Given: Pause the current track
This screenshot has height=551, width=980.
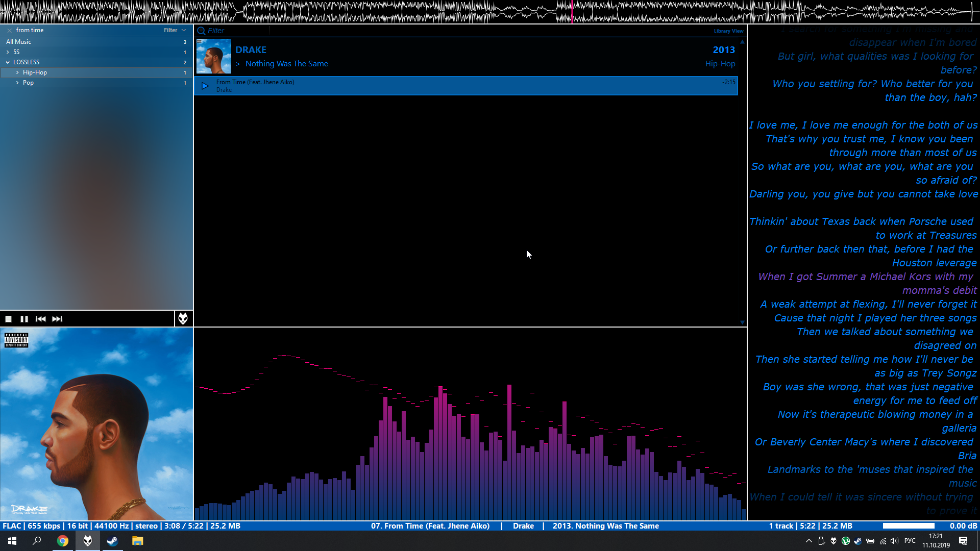Looking at the screenshot, I should pyautogui.click(x=24, y=319).
